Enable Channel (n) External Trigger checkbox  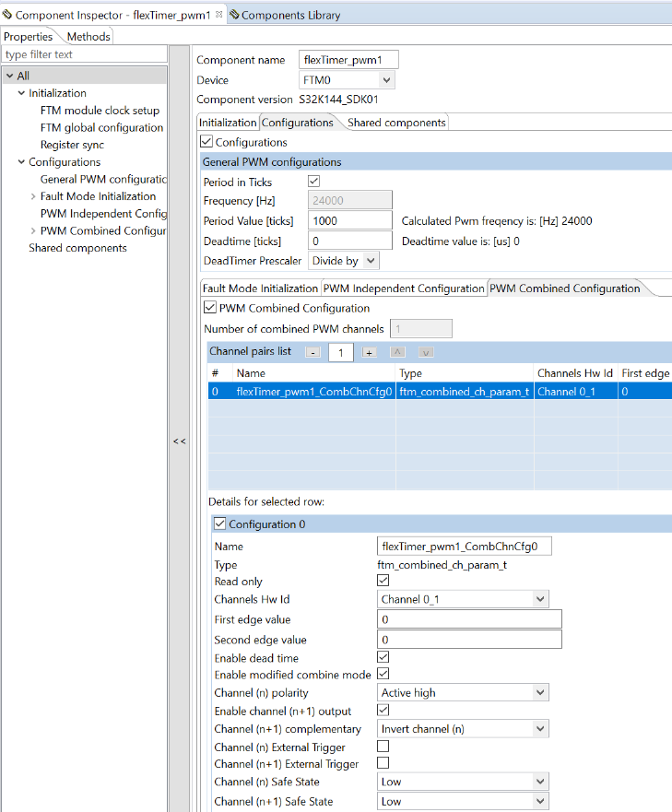pyautogui.click(x=383, y=747)
